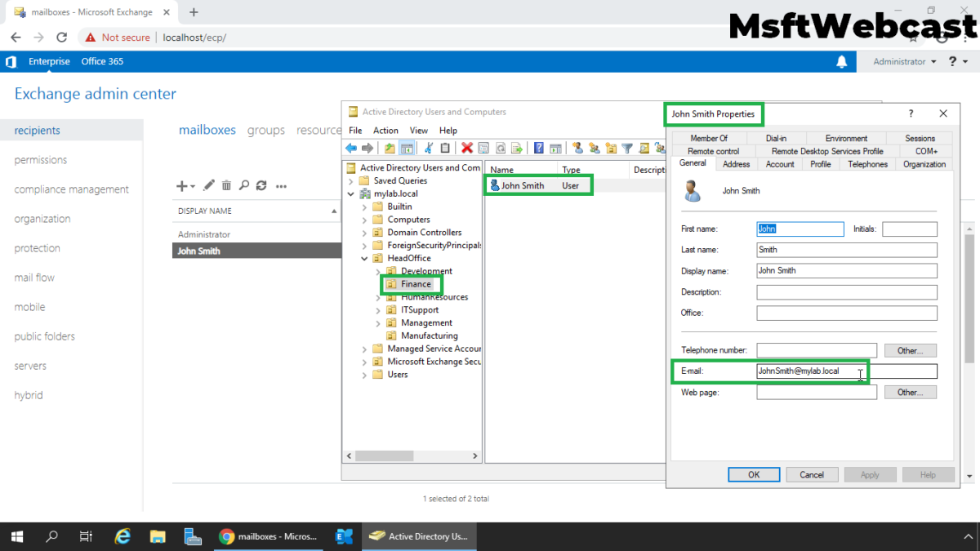Create a new user in Active Directory toolbar
Screen dimensions: 980x551
click(579, 148)
